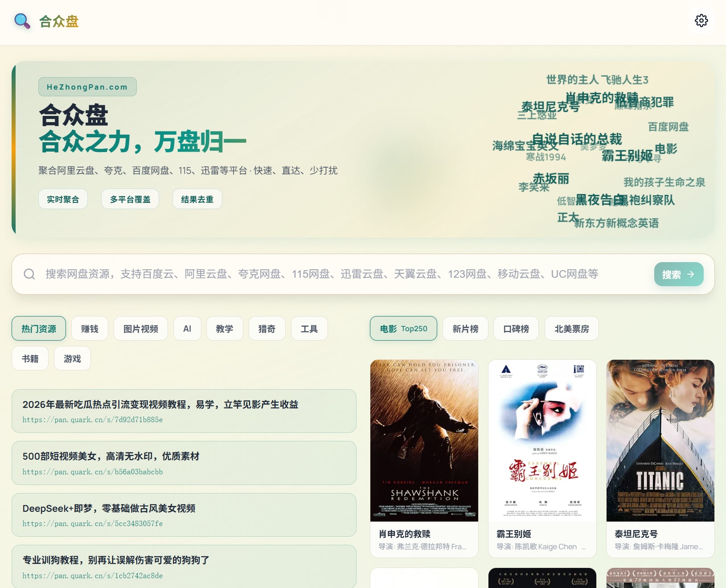
Task: Click the 赤坂丽 tag in word cloud
Action: 551,179
